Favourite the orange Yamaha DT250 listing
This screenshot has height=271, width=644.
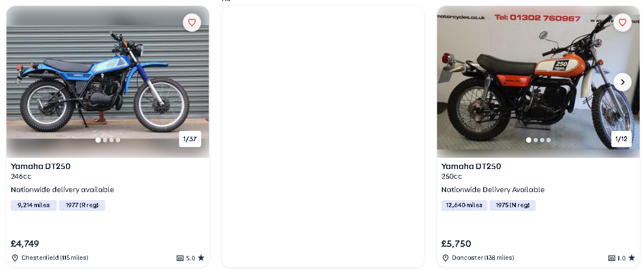[623, 23]
